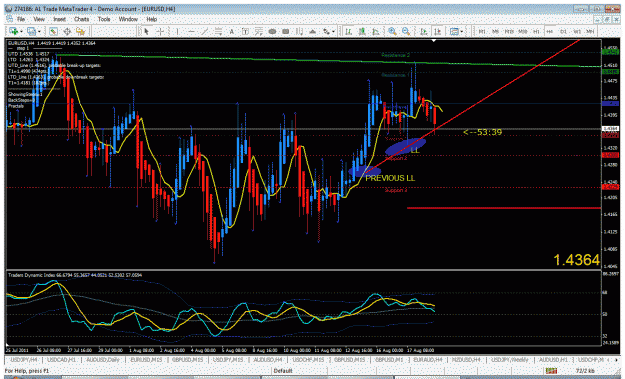The image size is (625, 379).
Task: Switch to the EURUSD,M15 chart tab
Action: tap(146, 360)
